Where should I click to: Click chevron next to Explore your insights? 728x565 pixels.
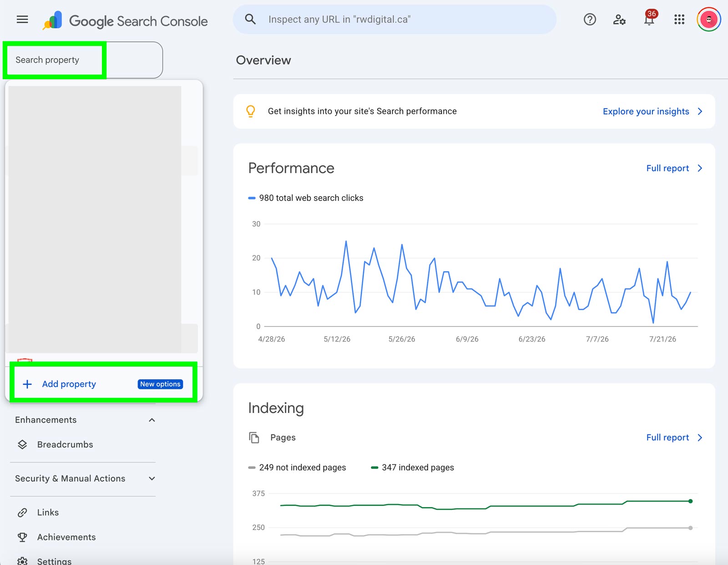(x=700, y=112)
